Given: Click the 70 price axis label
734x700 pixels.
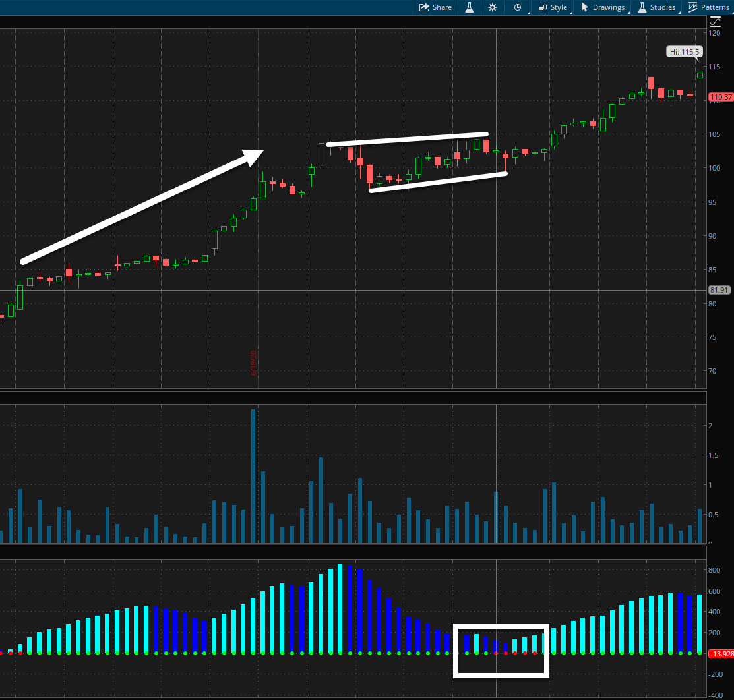Looking at the screenshot, I should click(x=712, y=371).
